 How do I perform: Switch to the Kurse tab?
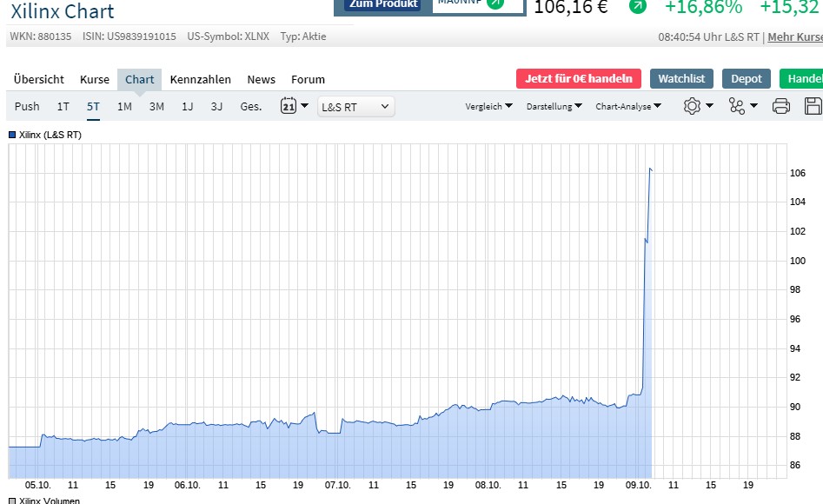(x=95, y=79)
